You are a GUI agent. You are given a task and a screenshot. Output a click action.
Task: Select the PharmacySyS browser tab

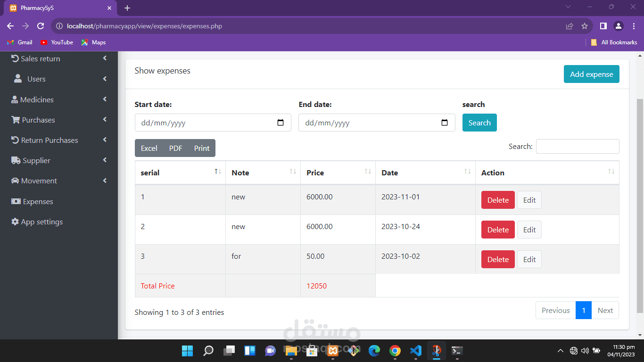tap(60, 8)
